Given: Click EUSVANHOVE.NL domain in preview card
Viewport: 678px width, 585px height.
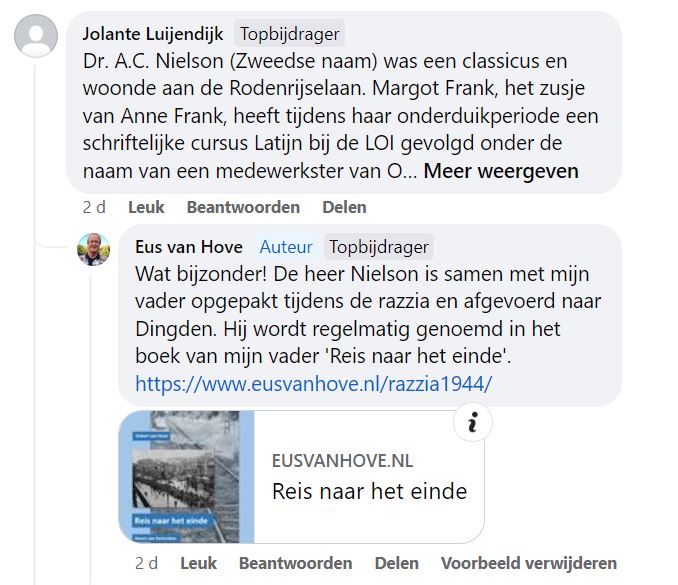Looking at the screenshot, I should 342,461.
